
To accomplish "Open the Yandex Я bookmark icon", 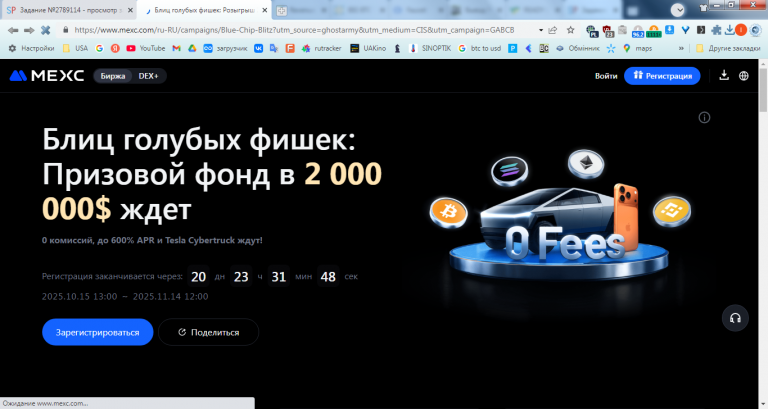I will pyautogui.click(x=115, y=48).
